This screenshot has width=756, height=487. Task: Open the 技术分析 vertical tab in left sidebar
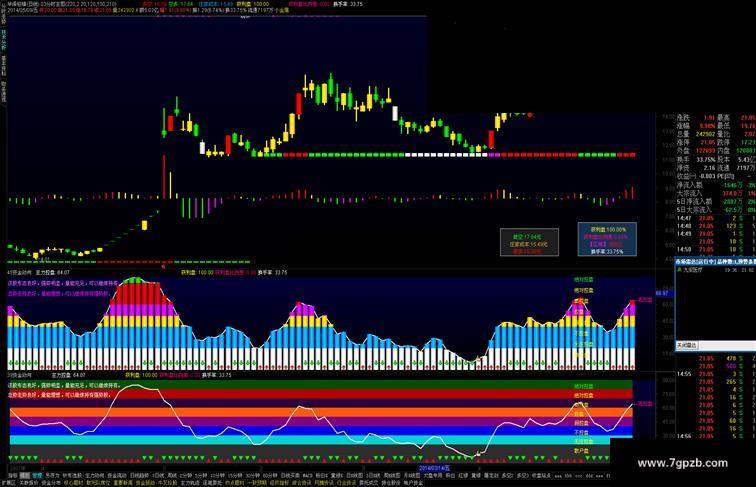pos(3,39)
